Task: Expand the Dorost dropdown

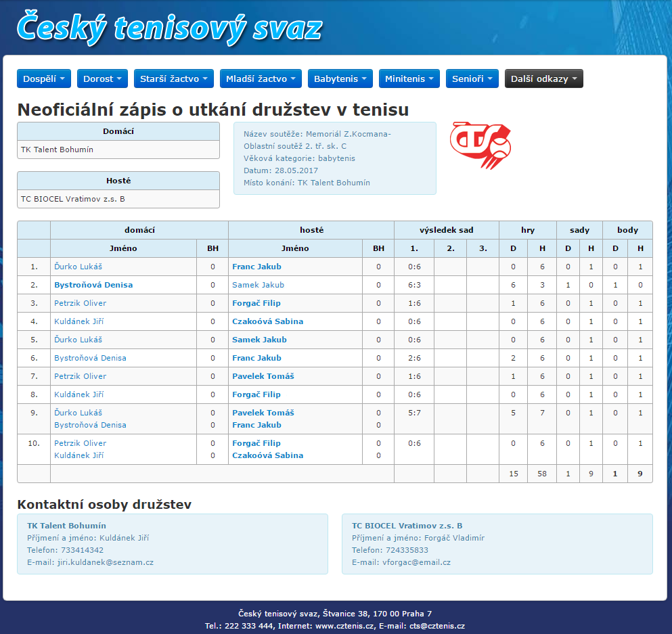Action: pyautogui.click(x=102, y=78)
